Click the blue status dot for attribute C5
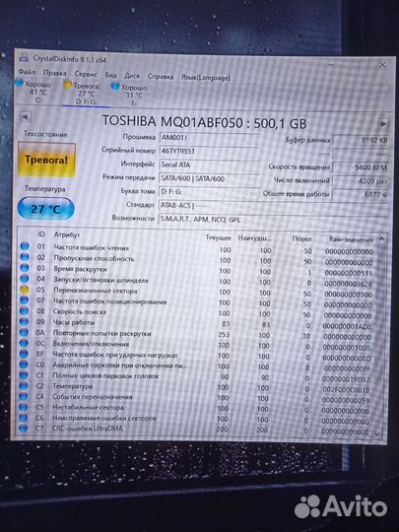The image size is (399, 532). [24, 407]
